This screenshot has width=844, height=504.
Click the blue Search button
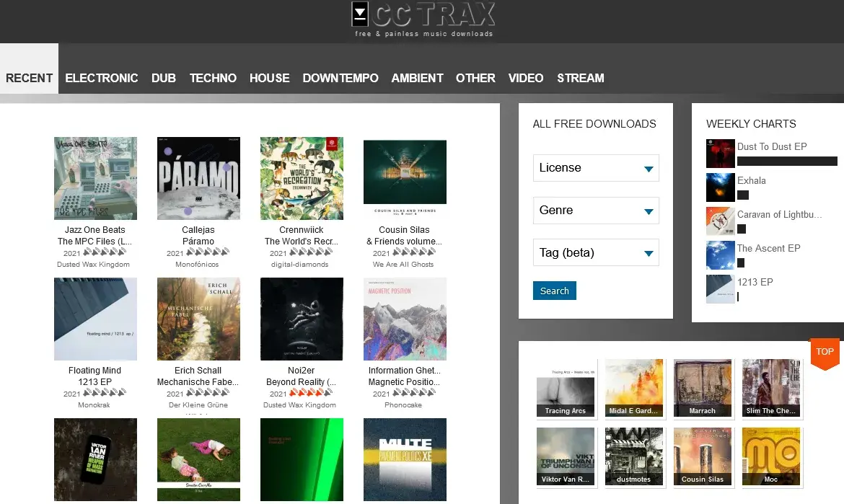(x=555, y=291)
